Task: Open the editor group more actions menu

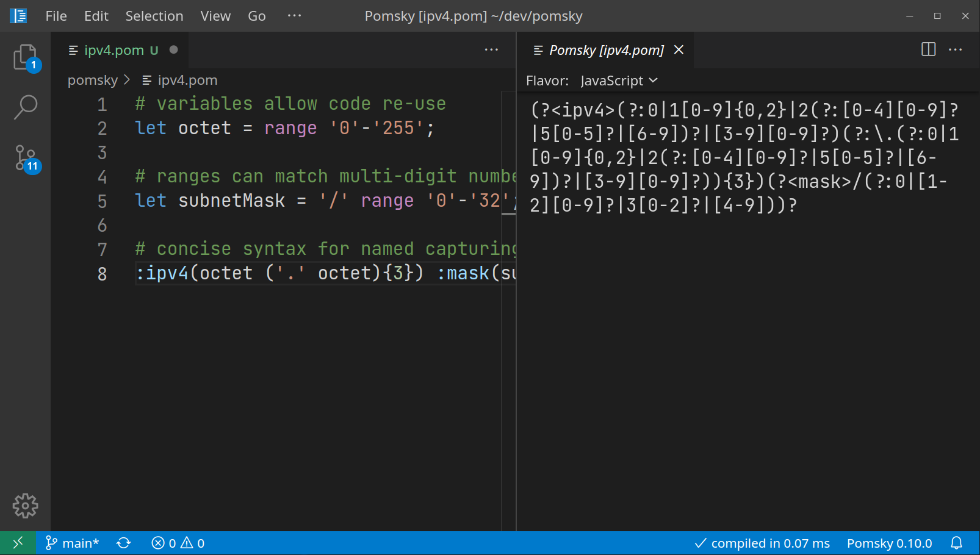Action: (491, 49)
